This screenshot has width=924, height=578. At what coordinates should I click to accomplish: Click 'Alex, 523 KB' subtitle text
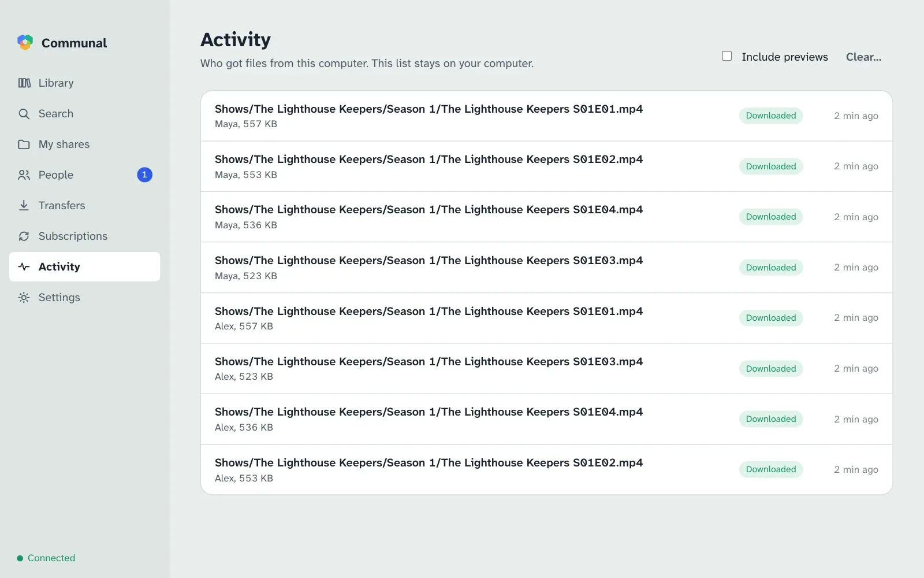tap(244, 376)
